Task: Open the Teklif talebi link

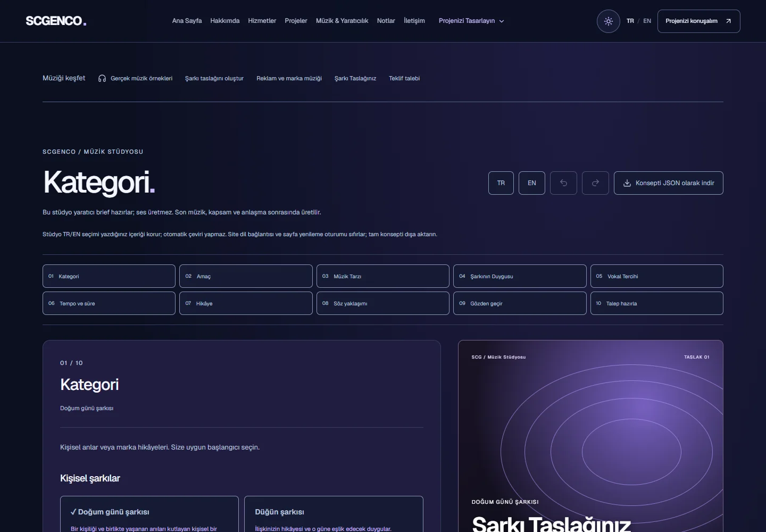Action: point(404,78)
